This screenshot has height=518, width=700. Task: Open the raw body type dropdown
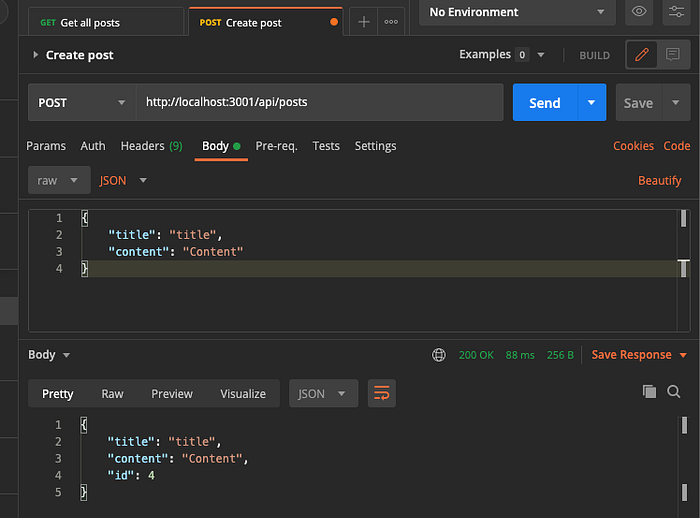(x=59, y=180)
